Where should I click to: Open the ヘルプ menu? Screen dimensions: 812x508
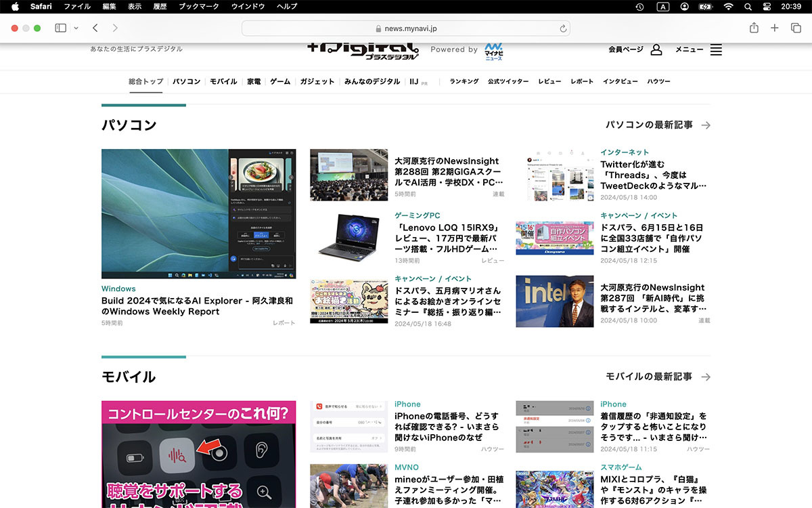click(287, 6)
